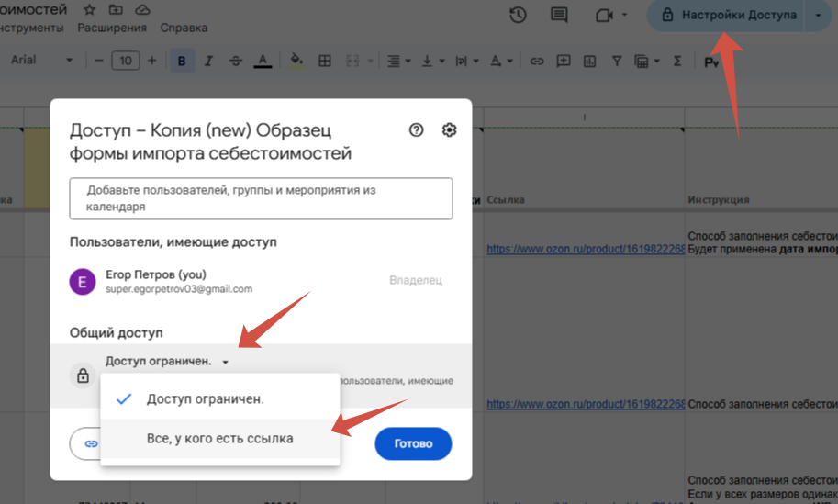Toggle bold formatting

(x=182, y=61)
